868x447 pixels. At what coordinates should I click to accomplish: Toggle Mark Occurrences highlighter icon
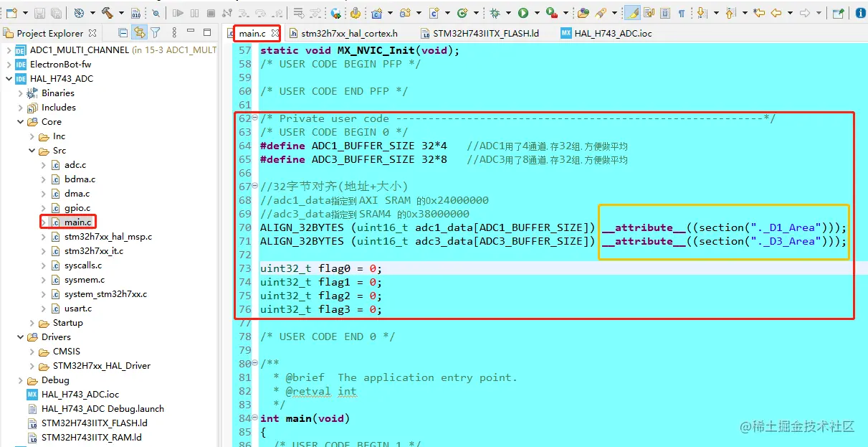(x=632, y=13)
